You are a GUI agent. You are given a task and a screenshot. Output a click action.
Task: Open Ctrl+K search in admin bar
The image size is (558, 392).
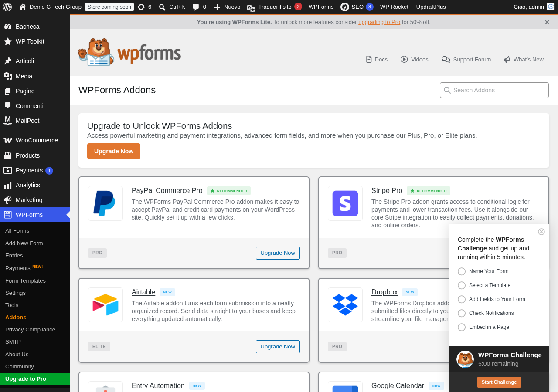(172, 7)
